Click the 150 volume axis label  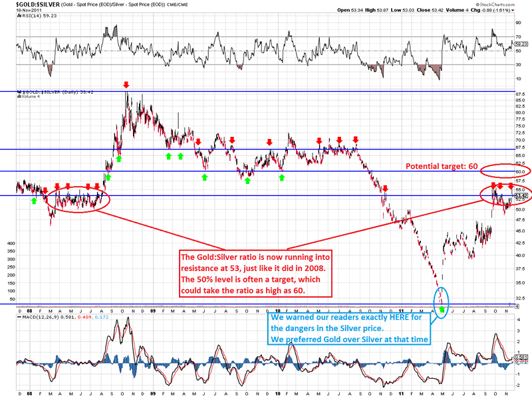[x=11, y=283]
